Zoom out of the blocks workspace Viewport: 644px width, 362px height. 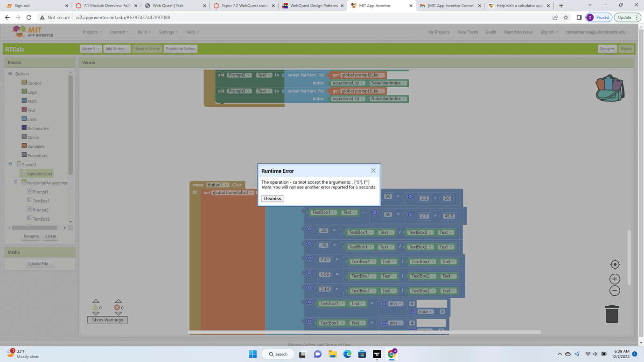[615, 290]
